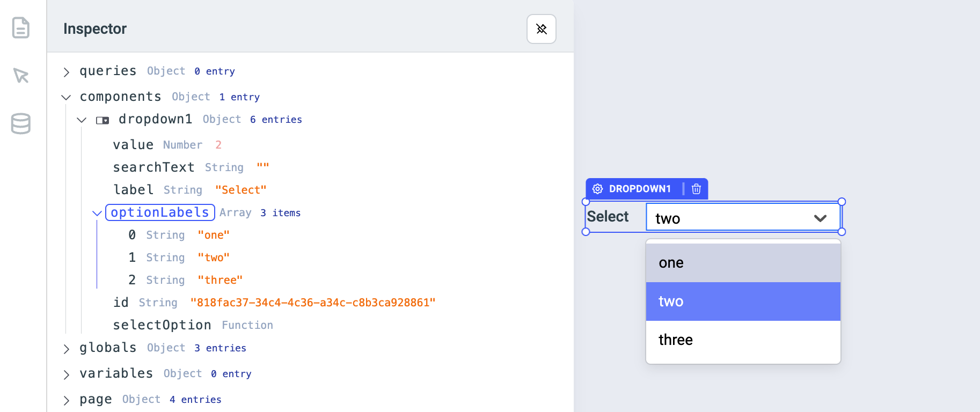Click the id string value in inspector
The image size is (980, 412).
click(x=313, y=303)
